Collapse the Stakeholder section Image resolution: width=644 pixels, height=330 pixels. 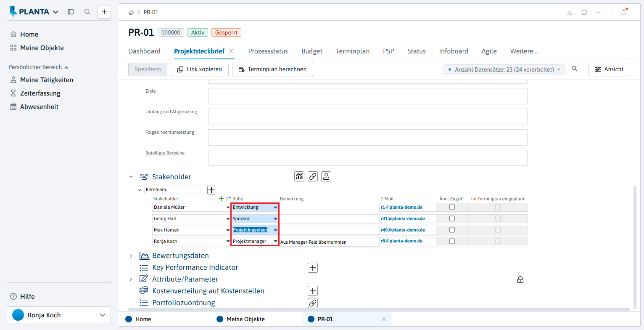coord(131,177)
